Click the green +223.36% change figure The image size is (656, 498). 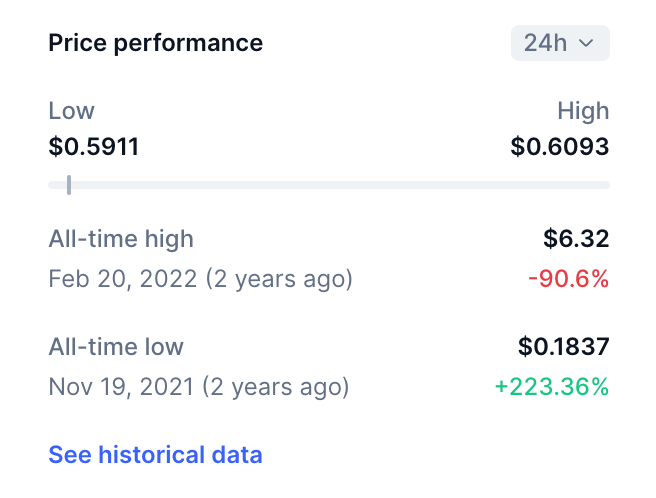click(552, 386)
